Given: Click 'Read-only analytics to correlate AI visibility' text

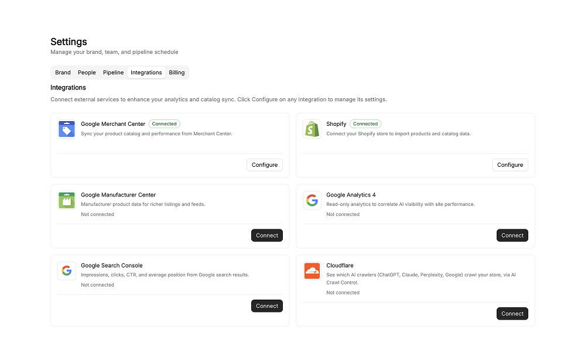Looking at the screenshot, I should click(x=401, y=204).
